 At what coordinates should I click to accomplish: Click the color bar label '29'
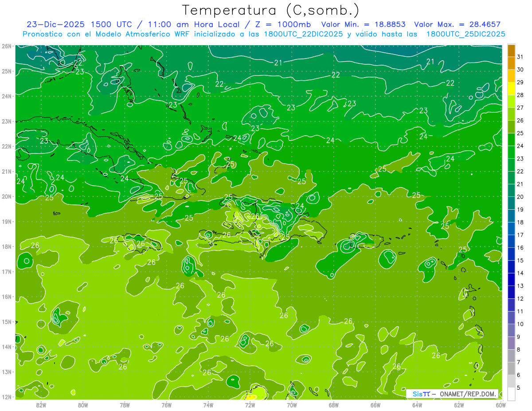(520, 82)
